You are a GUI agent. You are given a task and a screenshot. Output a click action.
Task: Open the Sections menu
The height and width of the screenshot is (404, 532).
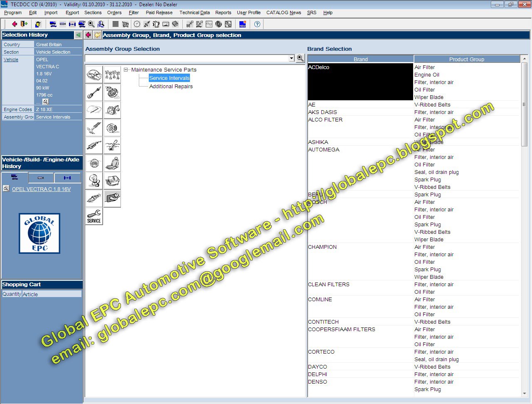pos(93,13)
